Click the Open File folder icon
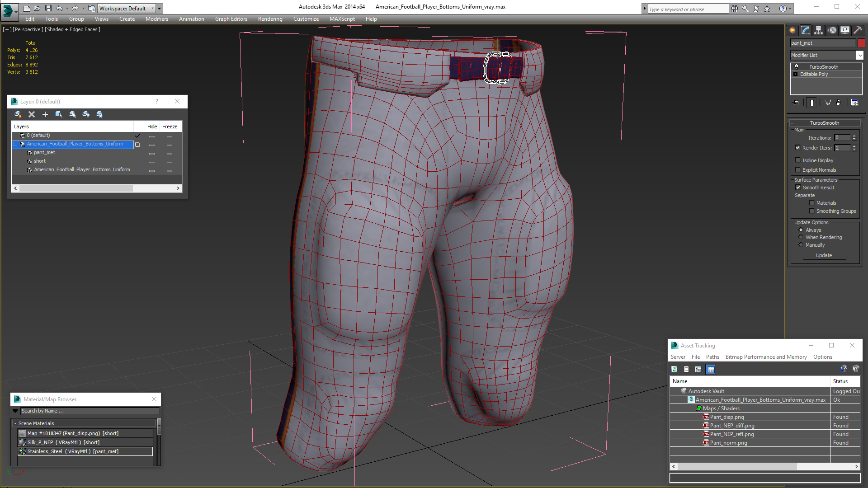 (37, 8)
